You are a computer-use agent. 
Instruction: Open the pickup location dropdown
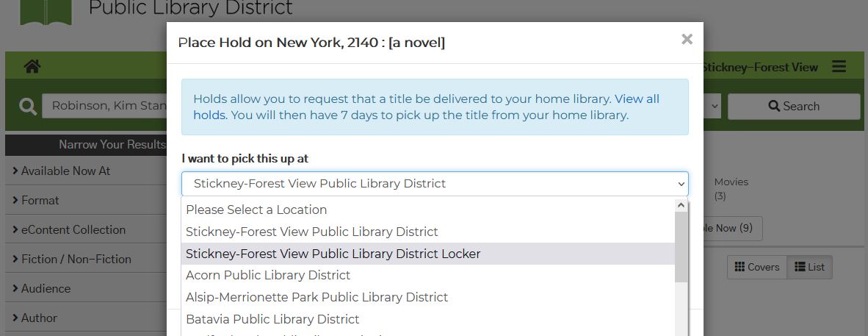(435, 184)
